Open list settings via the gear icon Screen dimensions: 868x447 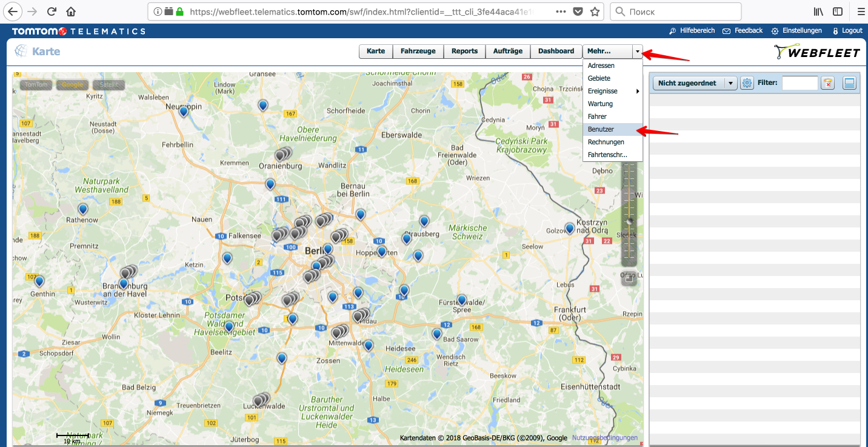pyautogui.click(x=747, y=83)
